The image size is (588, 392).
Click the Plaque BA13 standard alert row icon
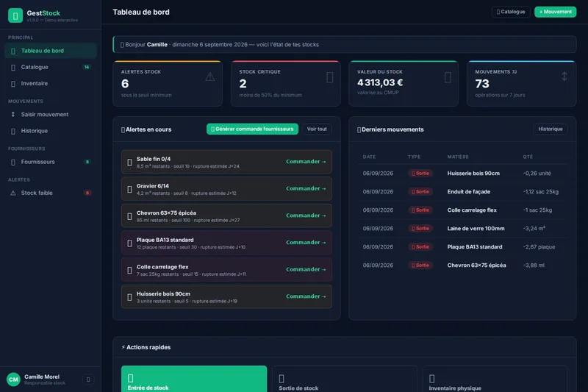(x=129, y=243)
